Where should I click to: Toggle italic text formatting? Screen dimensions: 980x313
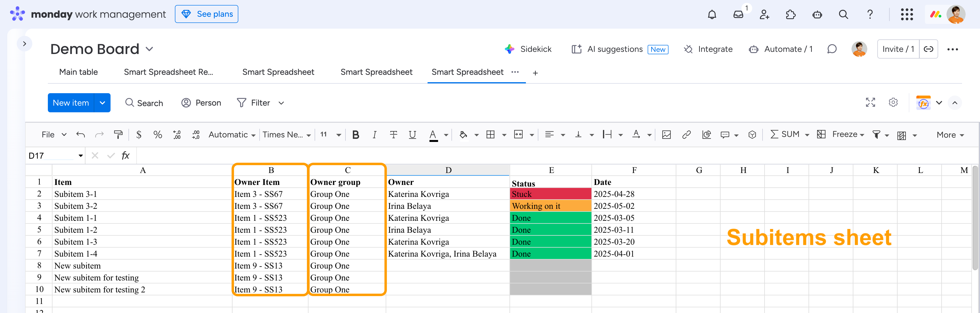coord(374,135)
